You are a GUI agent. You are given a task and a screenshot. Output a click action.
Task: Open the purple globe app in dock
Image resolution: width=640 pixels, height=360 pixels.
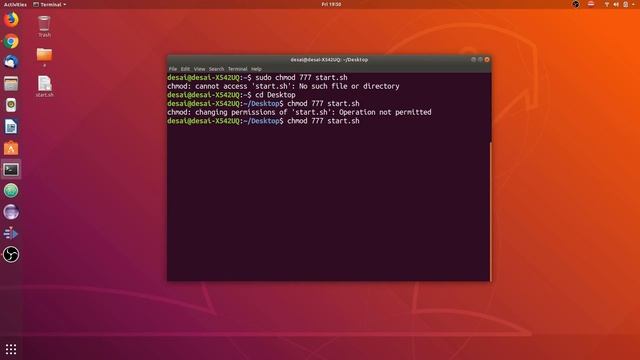click(11, 212)
